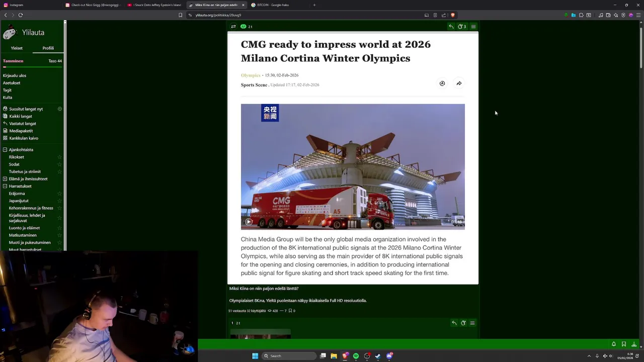
Task: Click the download arrow in bottom bar
Action: (x=634, y=344)
